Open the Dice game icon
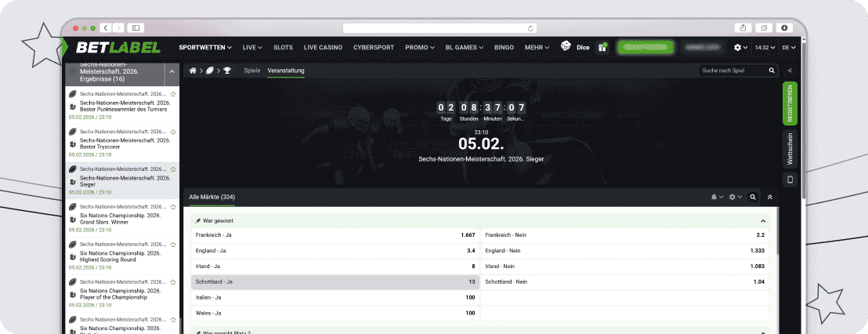This screenshot has width=868, height=334. (566, 47)
